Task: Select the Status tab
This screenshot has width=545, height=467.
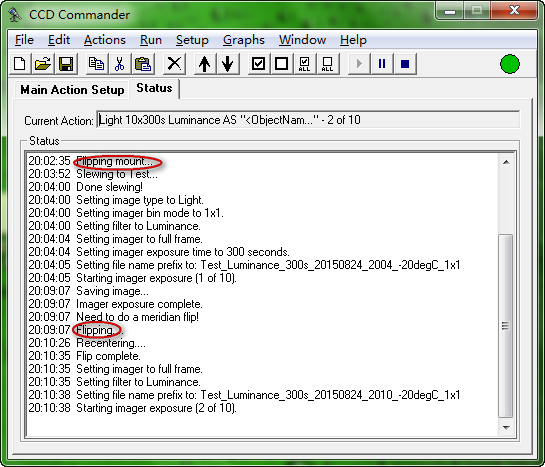Action: pyautogui.click(x=154, y=88)
